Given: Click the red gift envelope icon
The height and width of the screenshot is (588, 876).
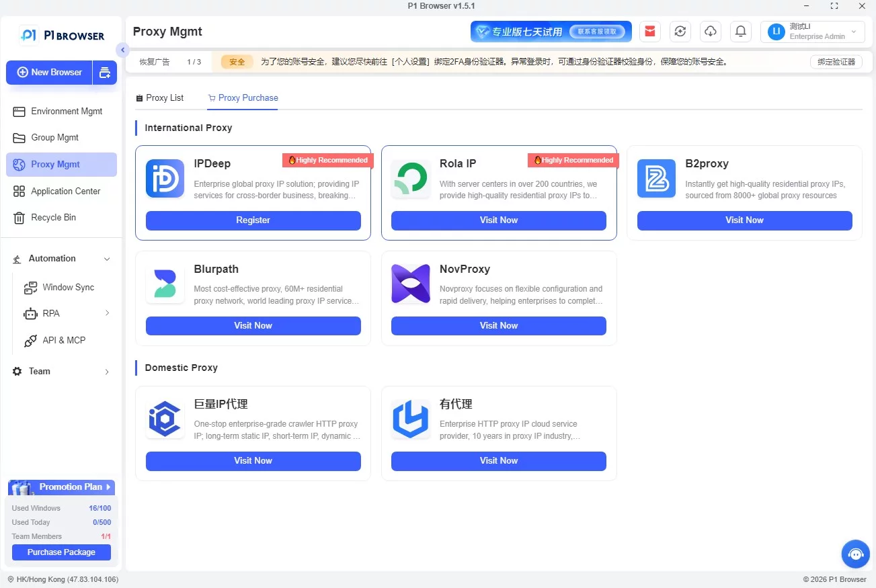Looking at the screenshot, I should tap(649, 31).
